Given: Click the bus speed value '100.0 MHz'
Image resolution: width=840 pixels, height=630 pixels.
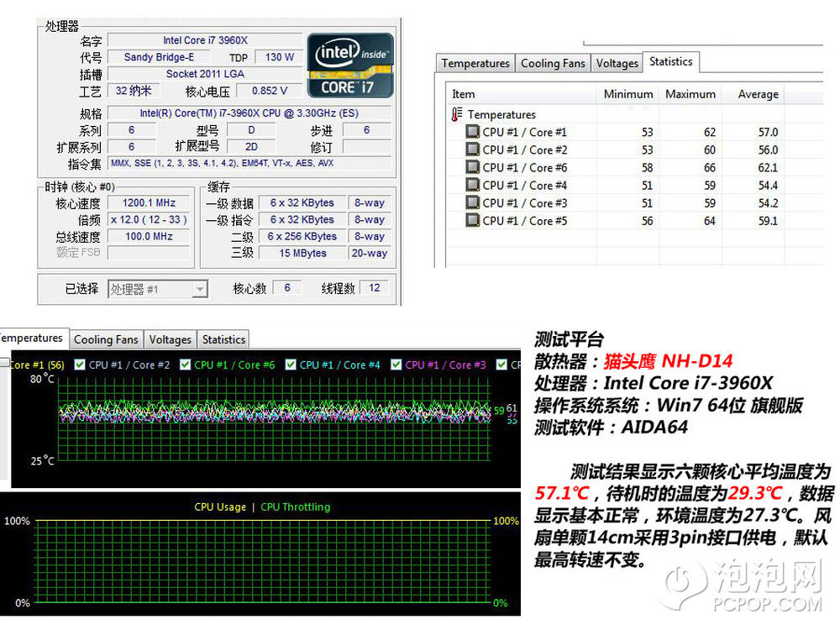Looking at the screenshot, I should tap(149, 236).
